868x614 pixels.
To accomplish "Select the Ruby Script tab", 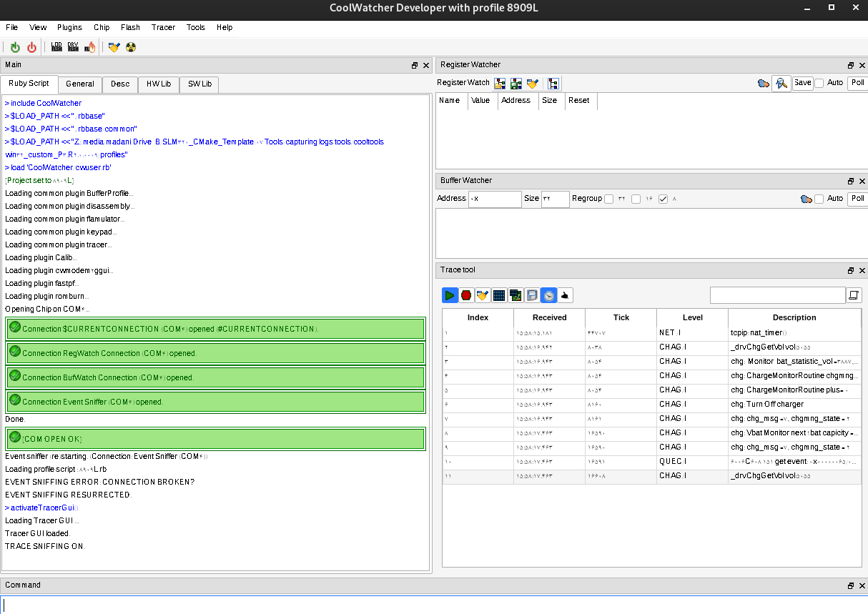I will coord(29,84).
